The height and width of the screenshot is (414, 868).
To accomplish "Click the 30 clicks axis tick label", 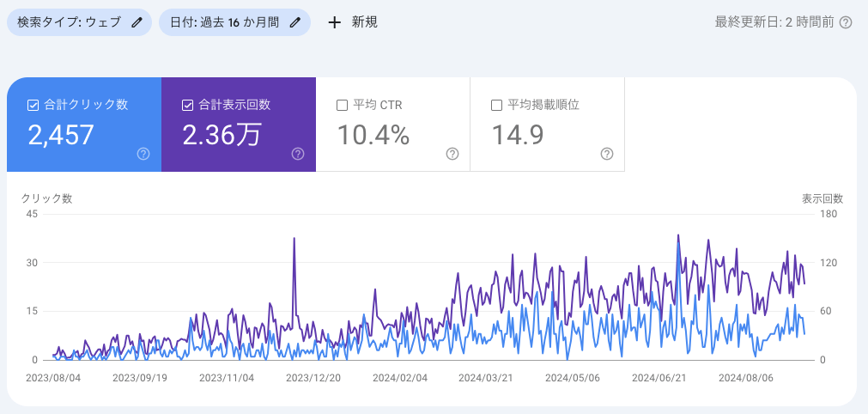I will [x=31, y=262].
